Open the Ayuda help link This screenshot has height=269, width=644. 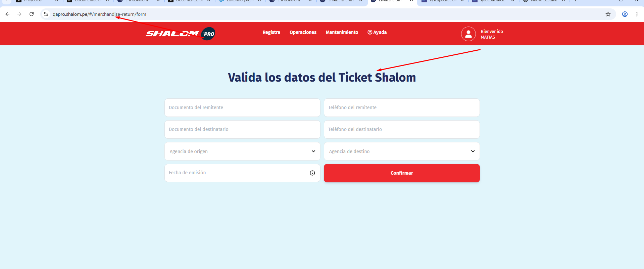click(377, 32)
